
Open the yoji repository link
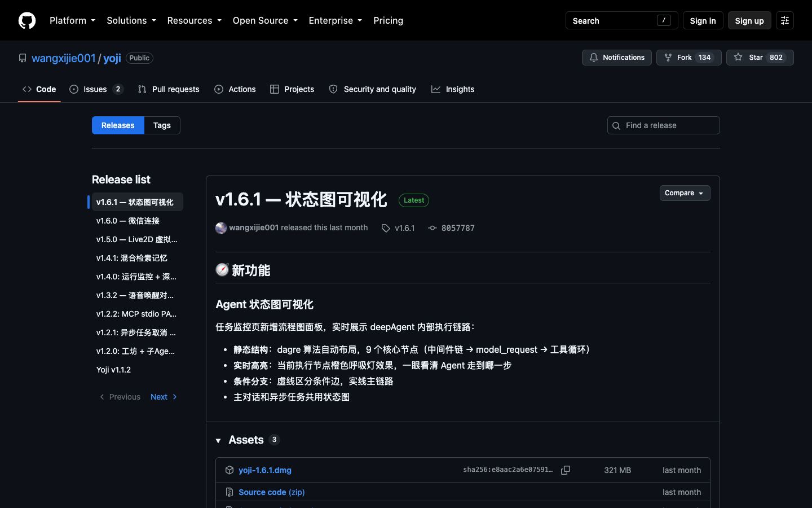point(112,58)
